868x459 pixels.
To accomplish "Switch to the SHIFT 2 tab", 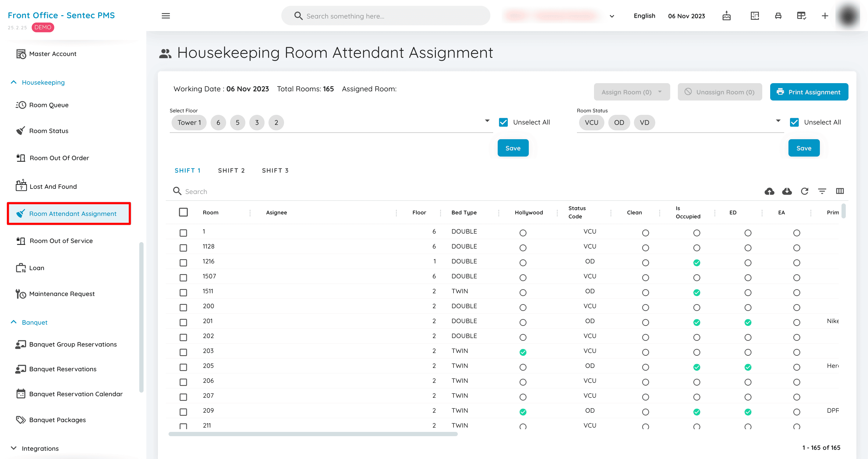I will click(231, 170).
